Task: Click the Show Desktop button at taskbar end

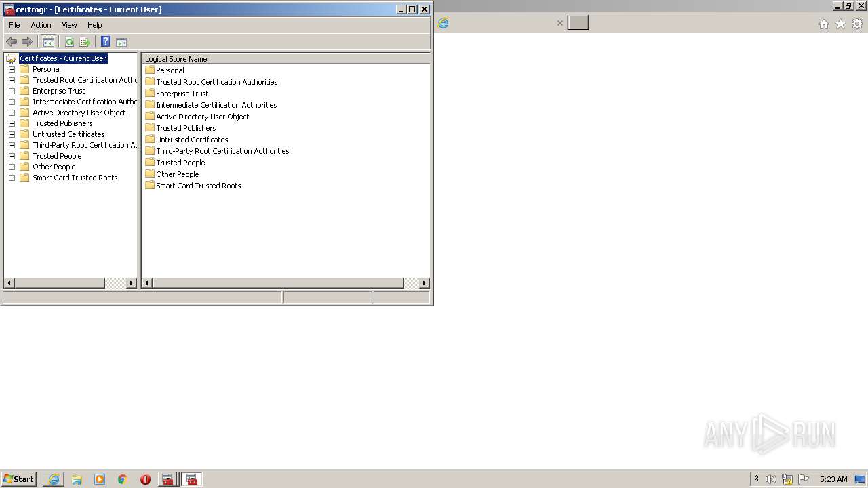Action: pyautogui.click(x=861, y=479)
